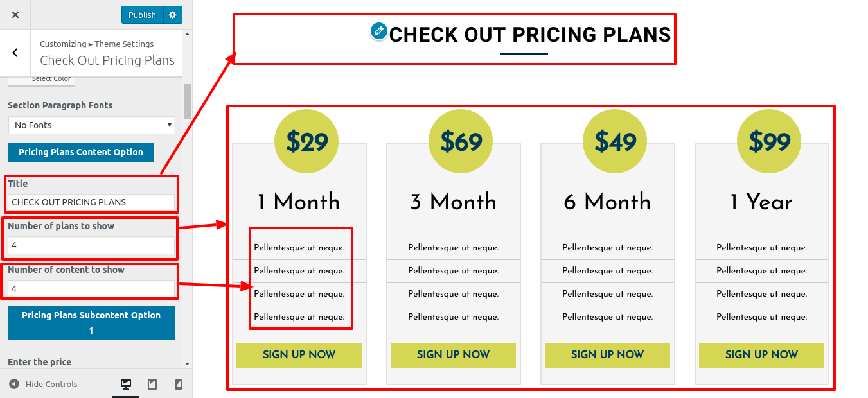Viewport: 868px width, 398px height.
Task: Click Sign Up Now under 1 Year
Action: [761, 355]
